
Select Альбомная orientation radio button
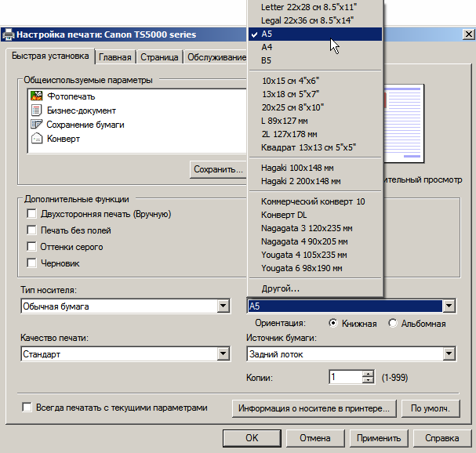click(x=393, y=323)
